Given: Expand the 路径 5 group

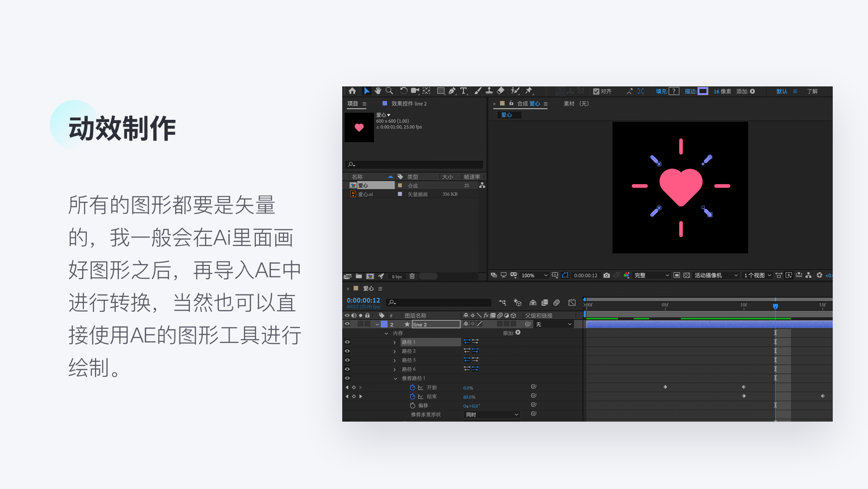Looking at the screenshot, I should (394, 361).
